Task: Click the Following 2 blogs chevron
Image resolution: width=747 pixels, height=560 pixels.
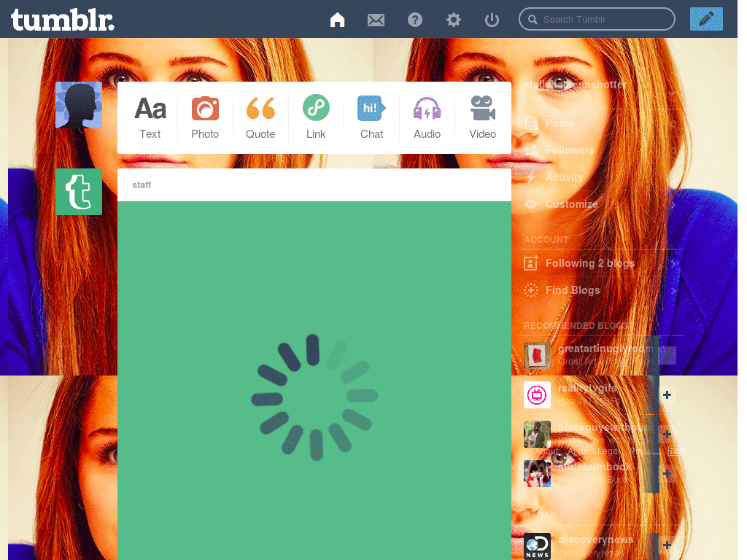Action: pyautogui.click(x=673, y=262)
